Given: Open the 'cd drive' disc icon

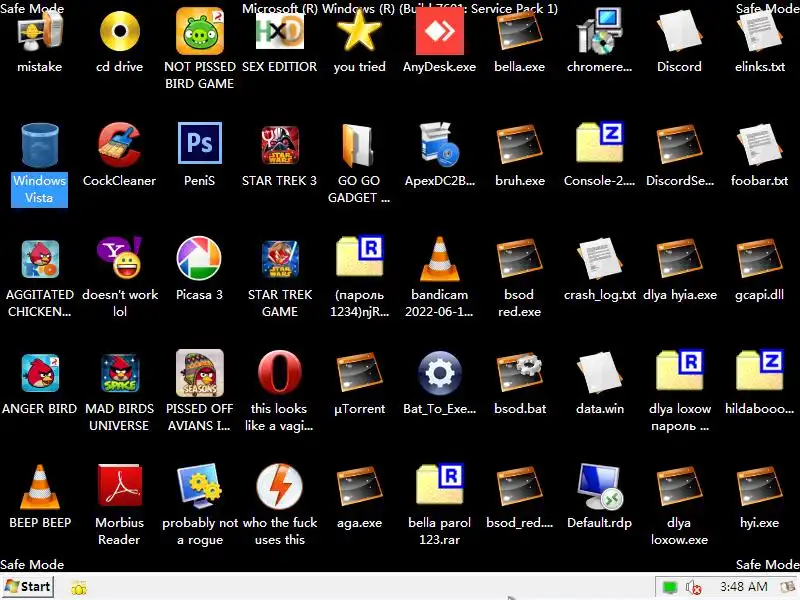Looking at the screenshot, I should click(x=119, y=32).
